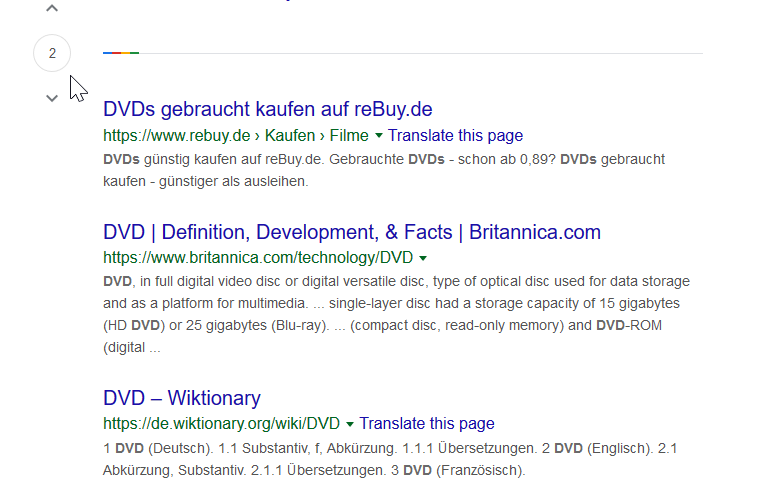Open the Britannica DVD definition result
The height and width of the screenshot is (496, 762).
[x=352, y=232]
